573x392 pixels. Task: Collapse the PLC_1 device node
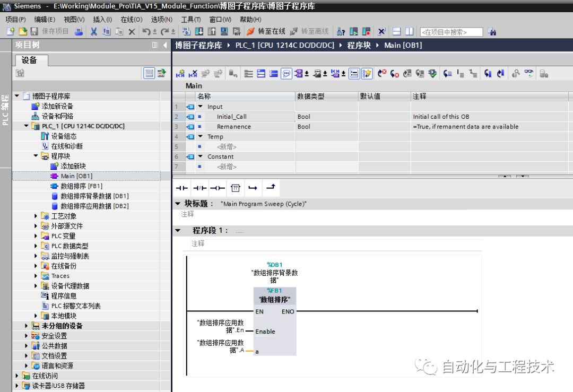pos(27,126)
